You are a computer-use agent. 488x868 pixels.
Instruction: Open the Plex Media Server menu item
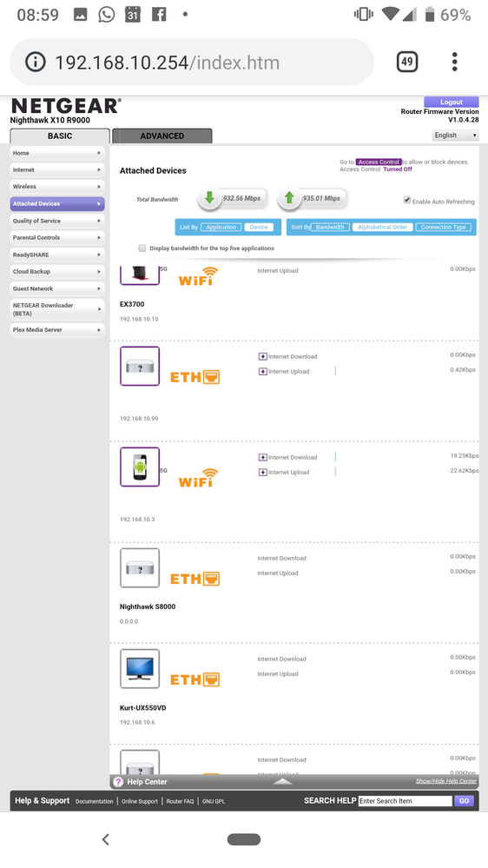coord(57,330)
